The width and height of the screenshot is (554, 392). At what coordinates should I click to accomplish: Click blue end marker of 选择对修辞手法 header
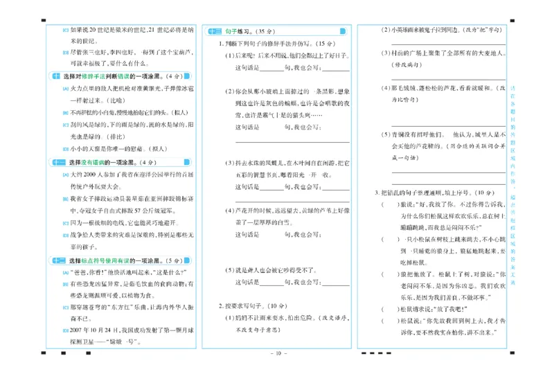(187, 76)
